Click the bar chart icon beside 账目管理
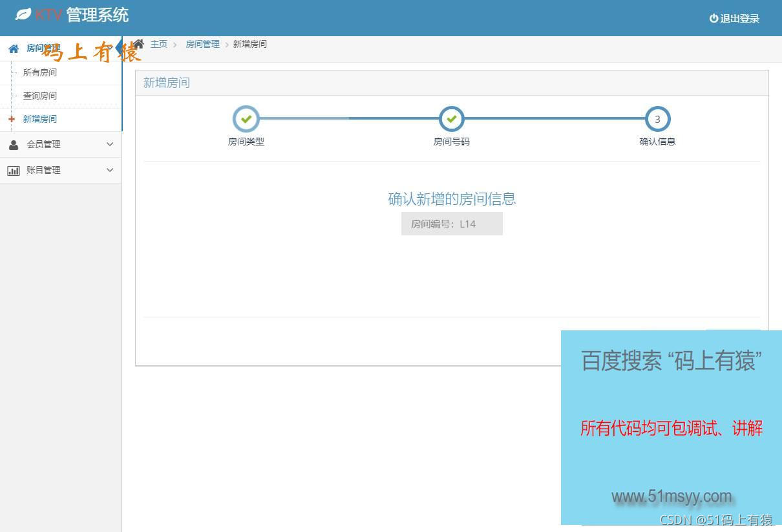This screenshot has height=532, width=782. point(14,171)
